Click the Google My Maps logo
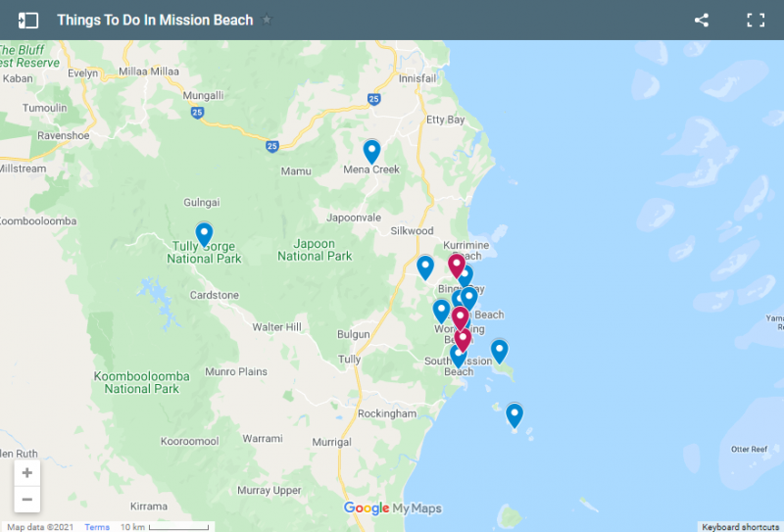This screenshot has width=784, height=532. point(392,508)
